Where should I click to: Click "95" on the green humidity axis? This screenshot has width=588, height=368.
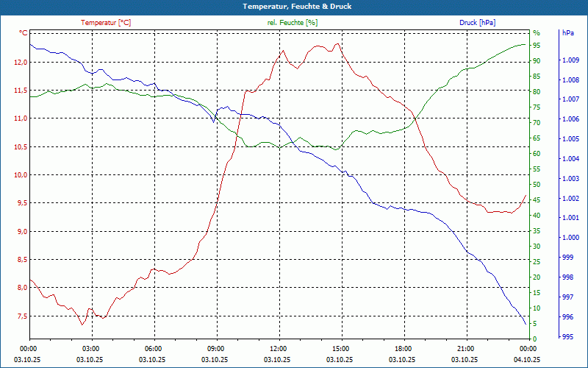(537, 45)
